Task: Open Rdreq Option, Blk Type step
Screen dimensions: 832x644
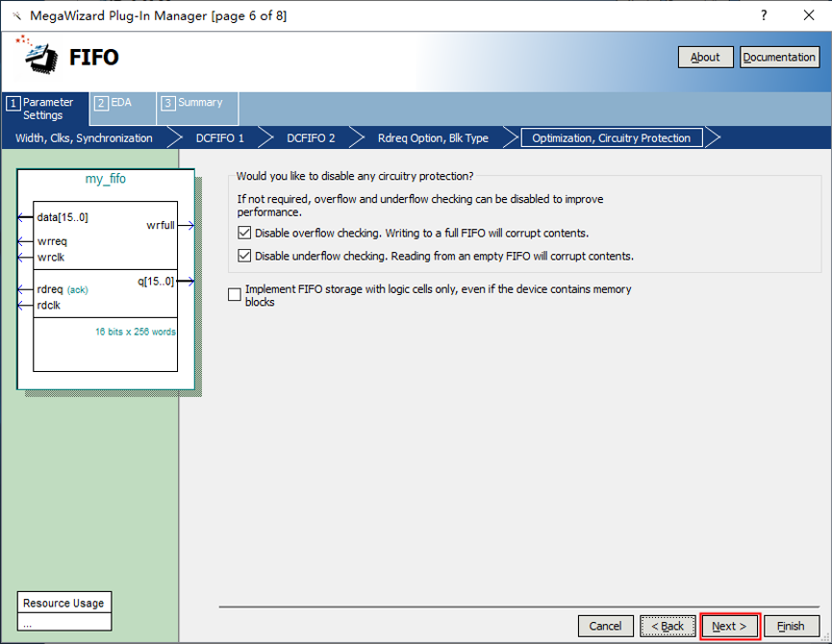Action: (433, 138)
